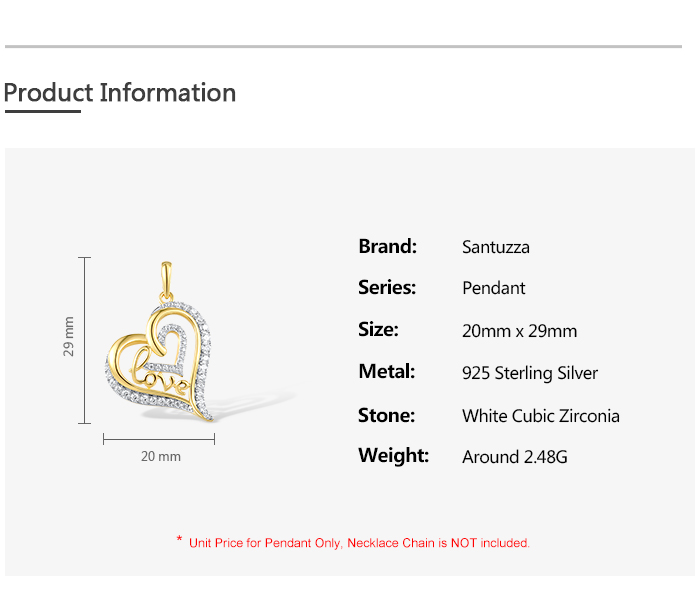Select the "925 Sterling Silver" text
Image resolution: width=700 pixels, height=615 pixels.
tap(530, 373)
